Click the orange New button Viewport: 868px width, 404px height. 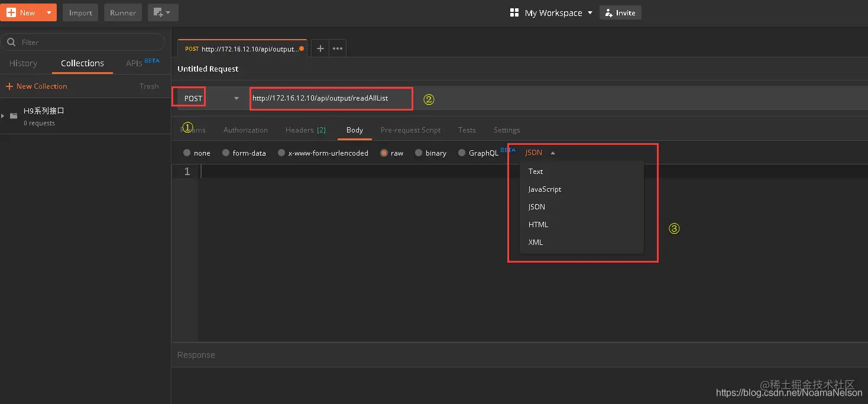click(x=21, y=12)
